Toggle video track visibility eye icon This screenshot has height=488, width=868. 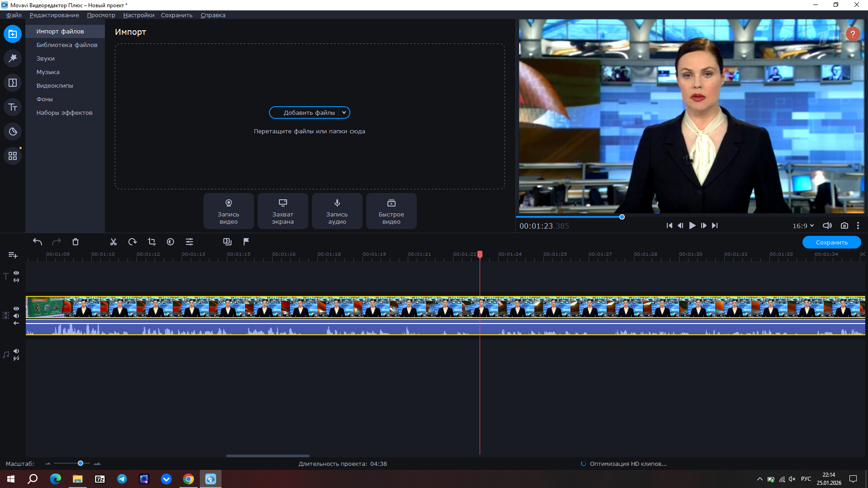pyautogui.click(x=16, y=309)
